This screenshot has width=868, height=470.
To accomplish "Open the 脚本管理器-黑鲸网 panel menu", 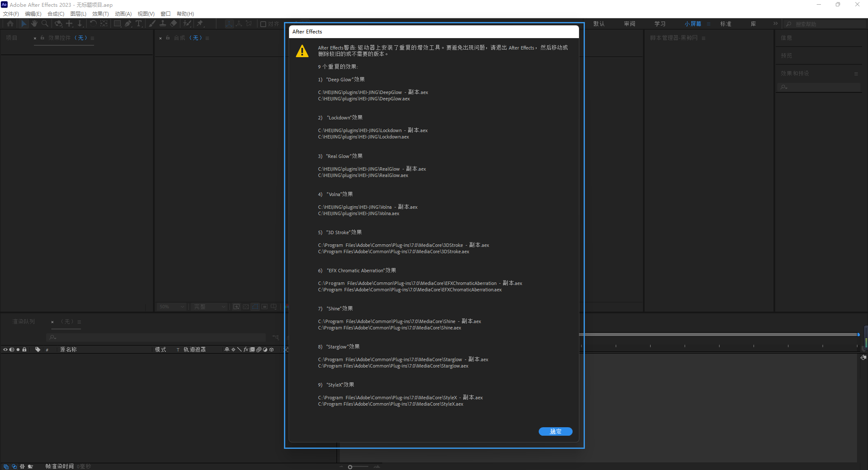I will click(704, 38).
